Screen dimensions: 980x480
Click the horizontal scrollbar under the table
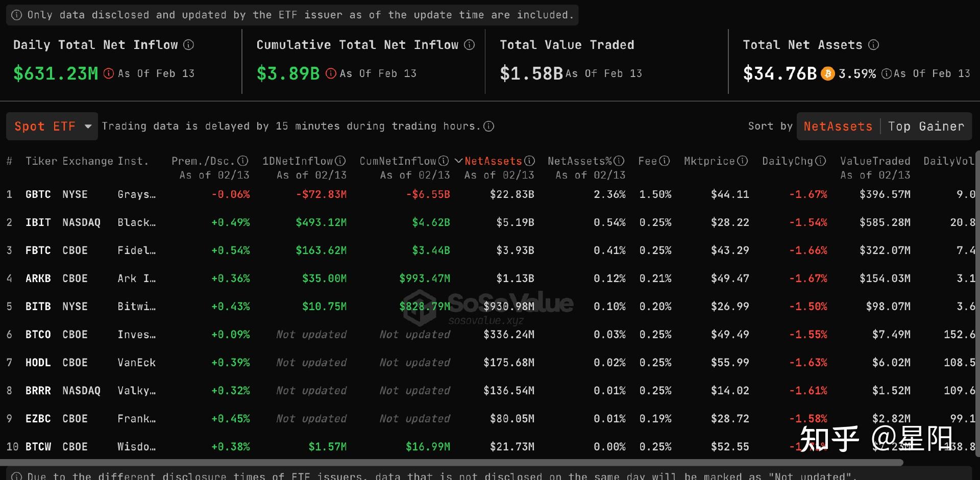(452, 463)
